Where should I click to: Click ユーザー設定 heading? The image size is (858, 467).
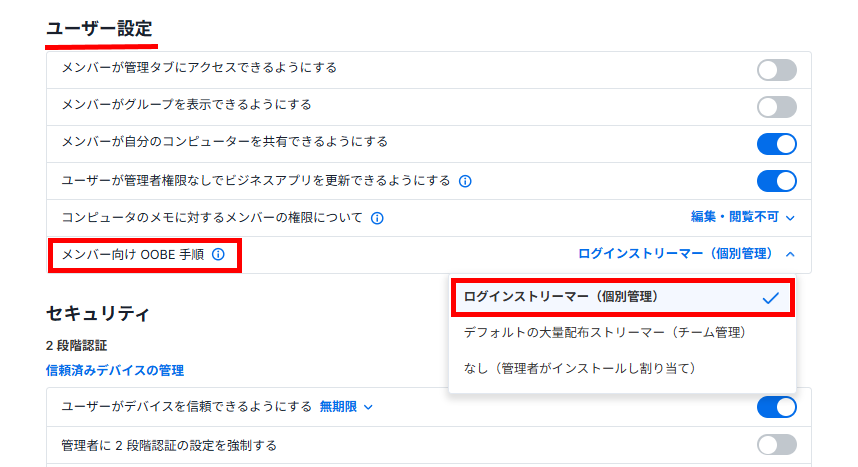[x=99, y=28]
